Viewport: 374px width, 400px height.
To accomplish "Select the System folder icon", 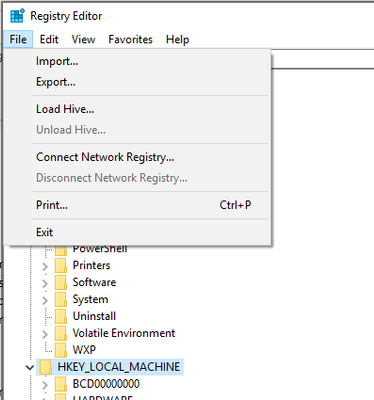I will coord(61,299).
